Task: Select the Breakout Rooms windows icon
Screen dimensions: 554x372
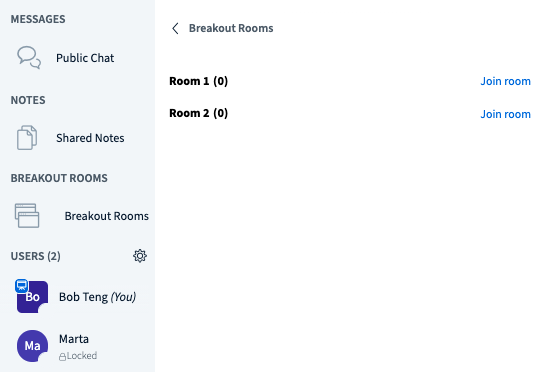Action: [x=27, y=215]
